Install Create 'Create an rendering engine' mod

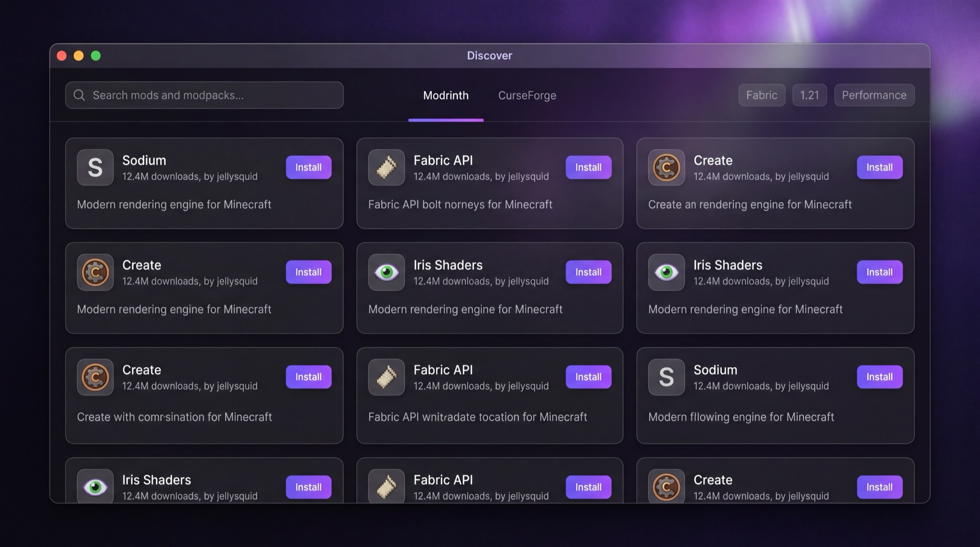click(x=879, y=168)
